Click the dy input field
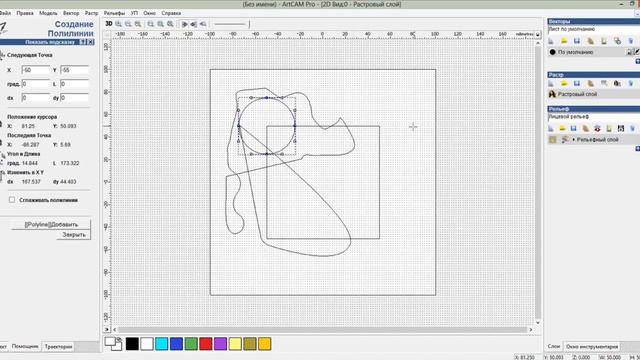 74,98
